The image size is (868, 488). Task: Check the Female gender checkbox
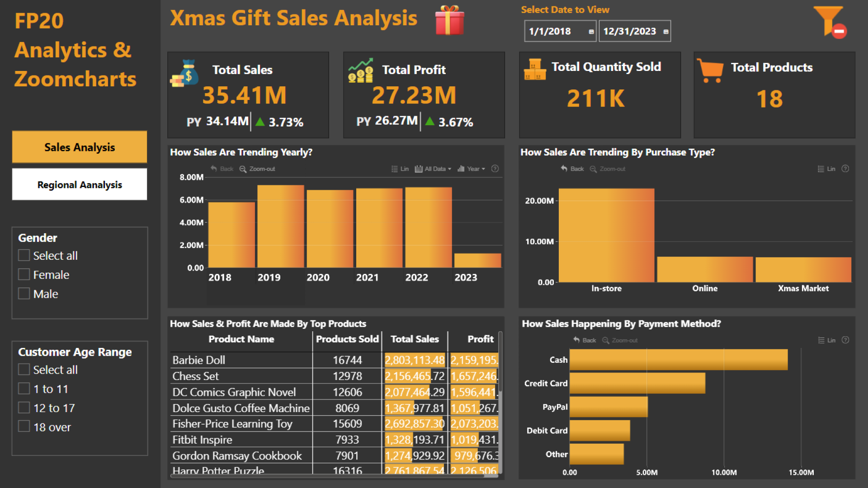tap(24, 274)
